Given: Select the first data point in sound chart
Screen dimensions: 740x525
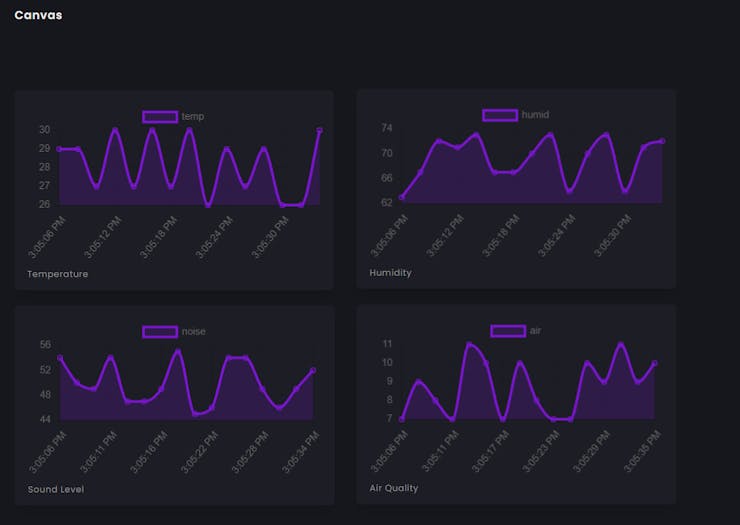Looking at the screenshot, I should click(60, 357).
